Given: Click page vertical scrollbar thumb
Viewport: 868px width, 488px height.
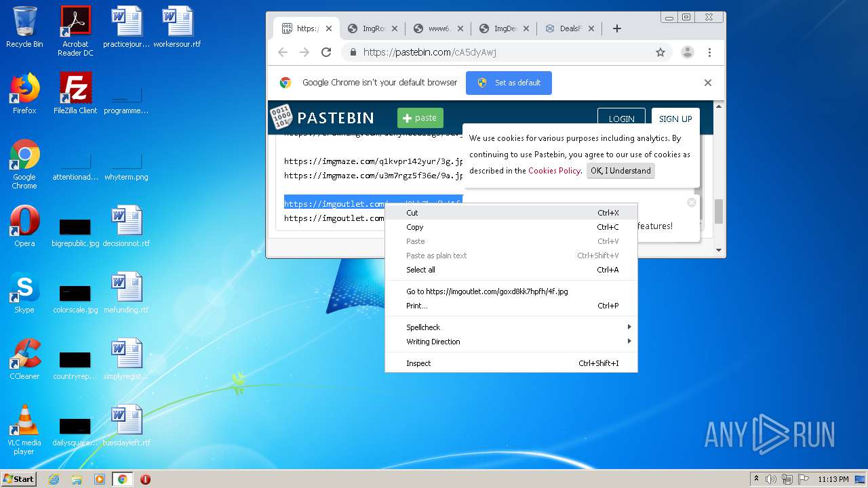Looking at the screenshot, I should [x=719, y=211].
